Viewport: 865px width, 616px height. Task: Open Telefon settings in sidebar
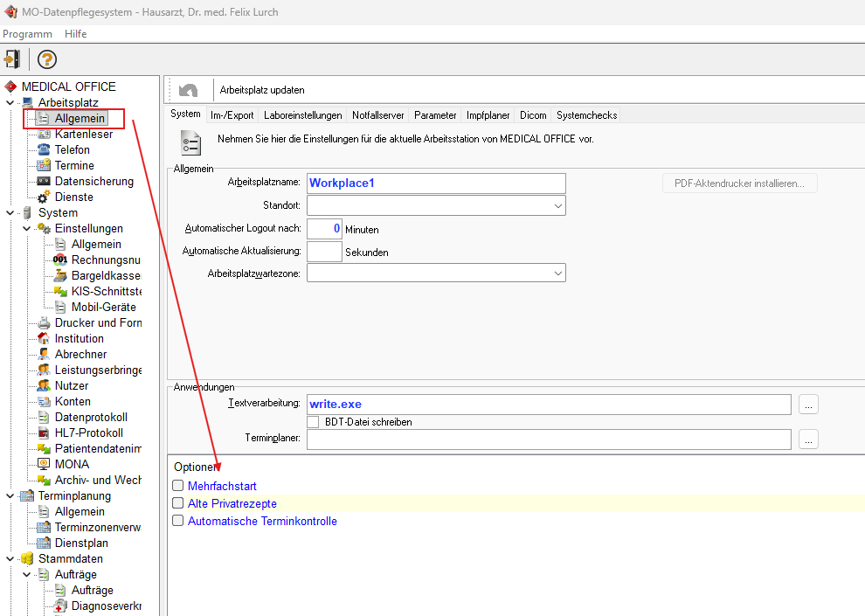[x=72, y=149]
